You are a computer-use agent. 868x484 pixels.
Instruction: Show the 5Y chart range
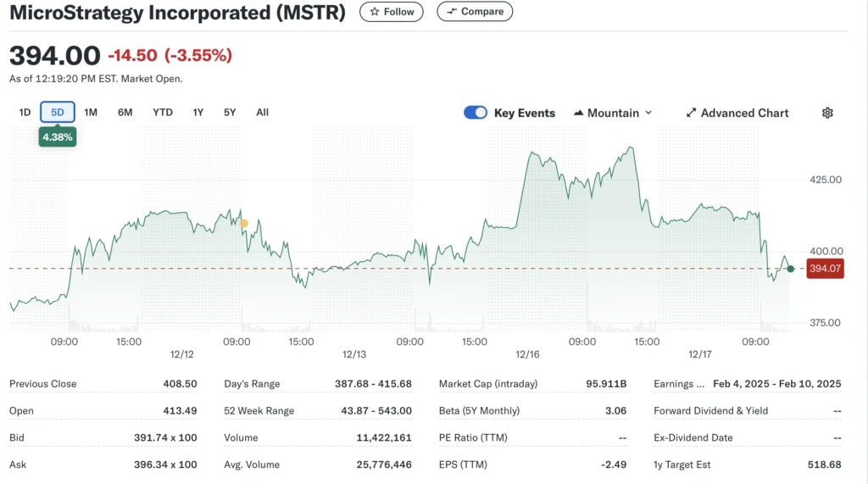click(230, 112)
